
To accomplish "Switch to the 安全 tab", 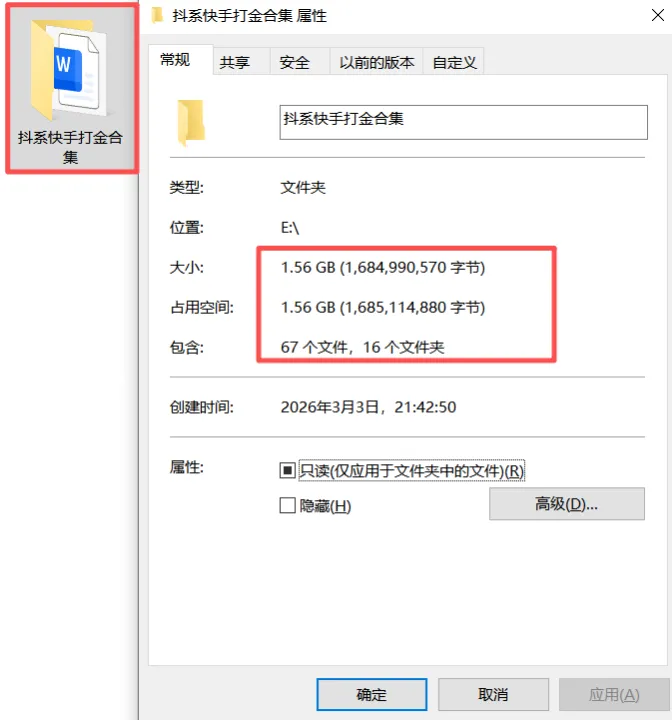I will click(294, 62).
